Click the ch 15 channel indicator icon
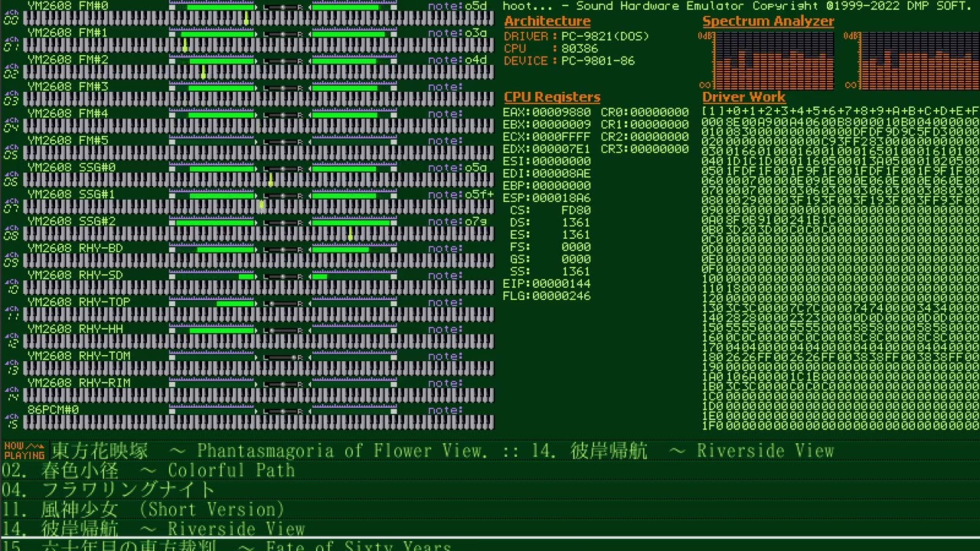980x551 pixels. click(x=11, y=421)
